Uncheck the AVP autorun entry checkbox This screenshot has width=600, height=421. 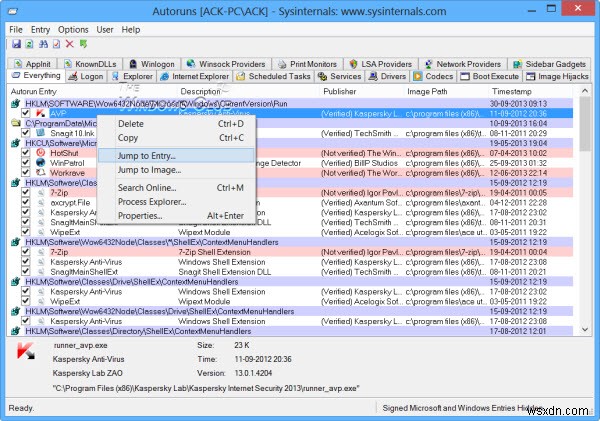coord(25,113)
